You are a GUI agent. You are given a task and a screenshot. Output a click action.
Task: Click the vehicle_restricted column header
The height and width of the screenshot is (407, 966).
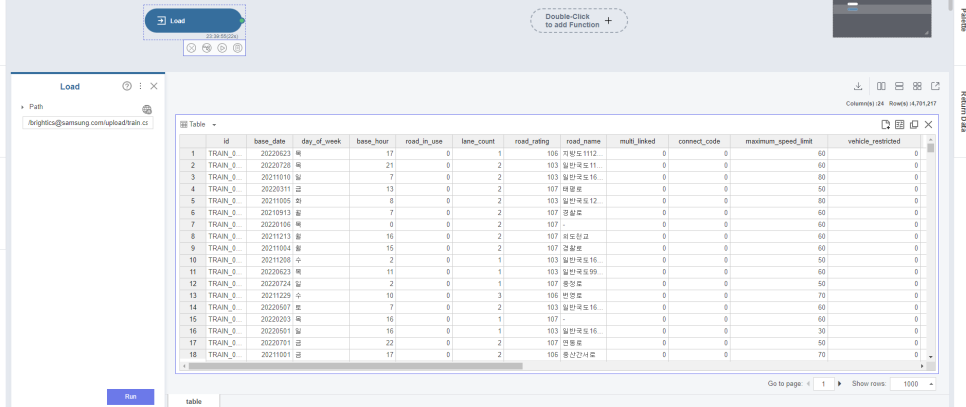874,142
